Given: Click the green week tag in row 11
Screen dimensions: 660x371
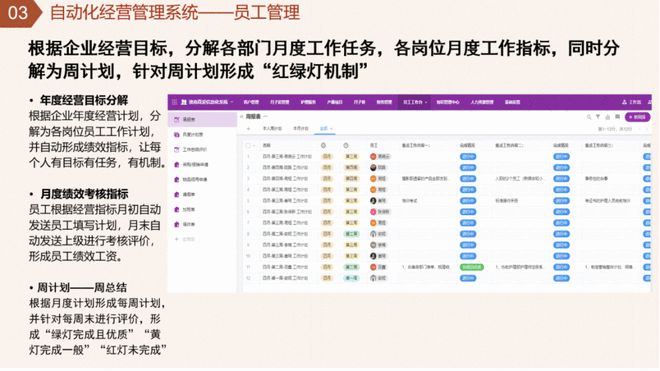Looking at the screenshot, I should [351, 267].
